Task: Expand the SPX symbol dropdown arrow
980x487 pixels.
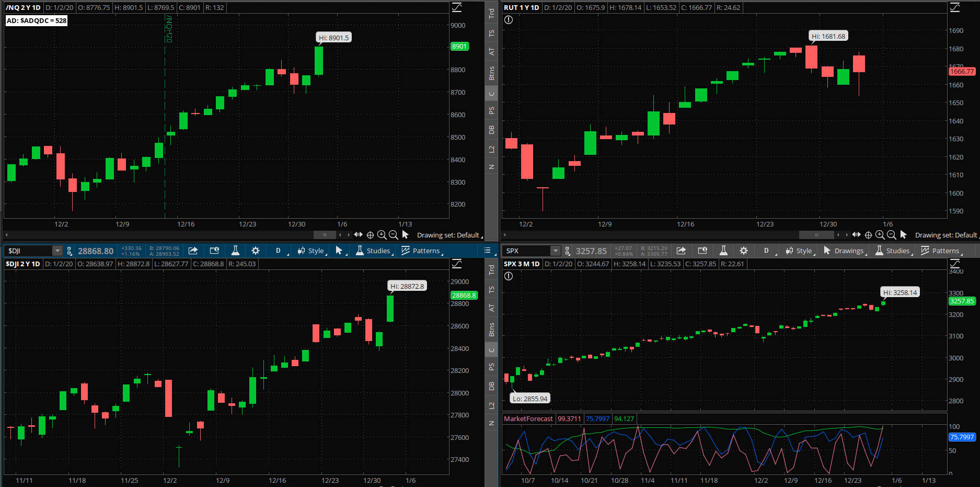Action: pos(556,251)
